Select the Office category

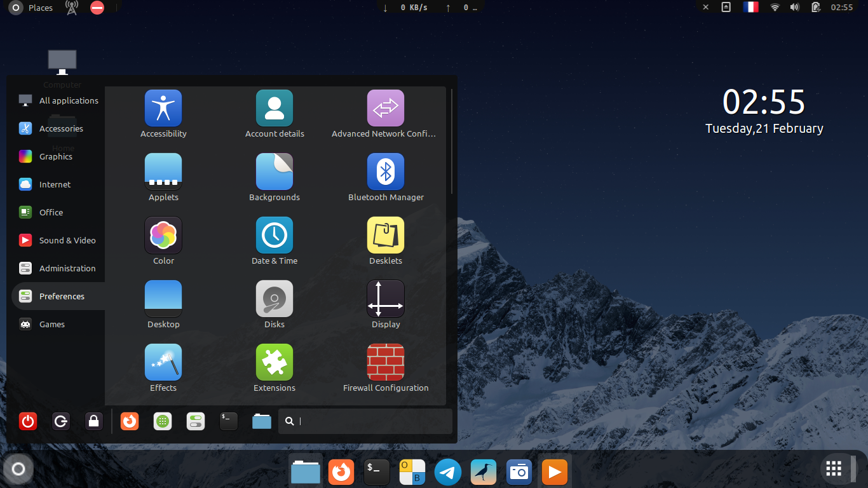[58, 212]
